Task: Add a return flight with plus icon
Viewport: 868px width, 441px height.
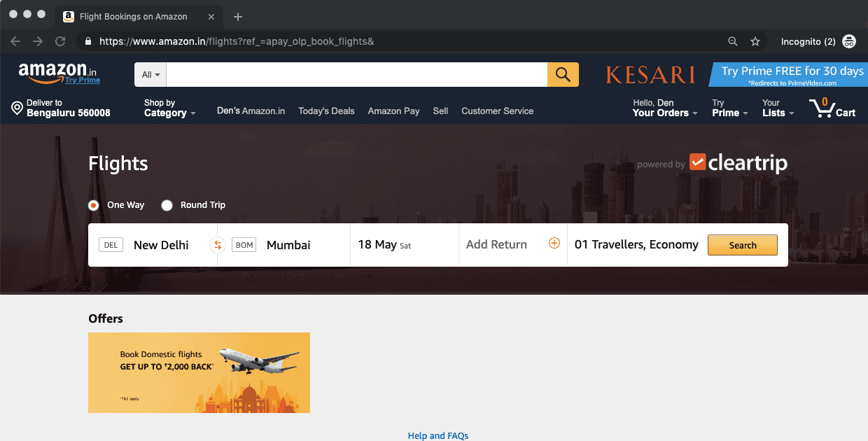Action: click(554, 244)
